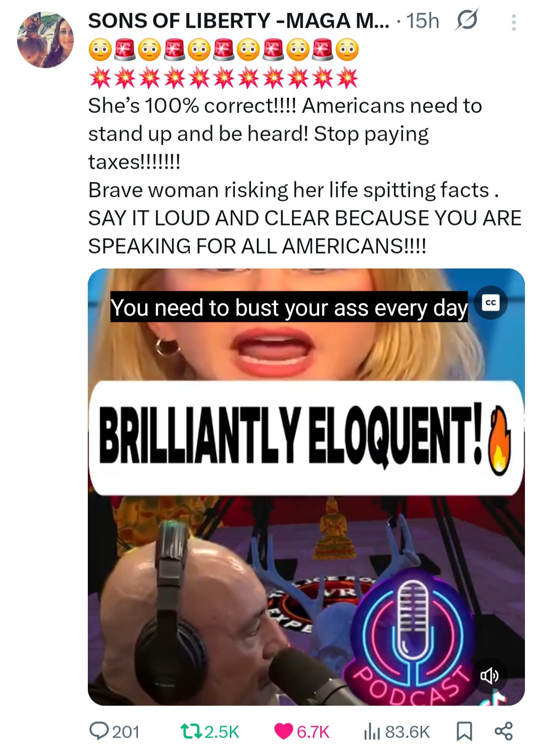The width and height of the screenshot is (542, 756).
Task: Toggle closed captions CC button on video
Action: coord(491,303)
